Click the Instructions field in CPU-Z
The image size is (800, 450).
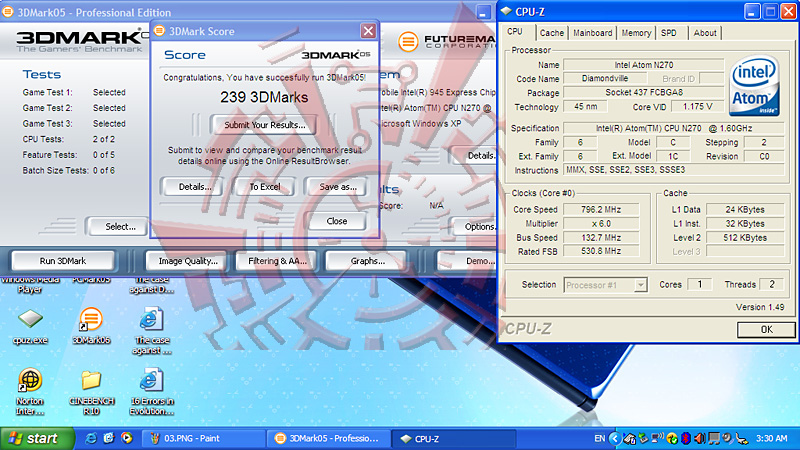pos(673,170)
